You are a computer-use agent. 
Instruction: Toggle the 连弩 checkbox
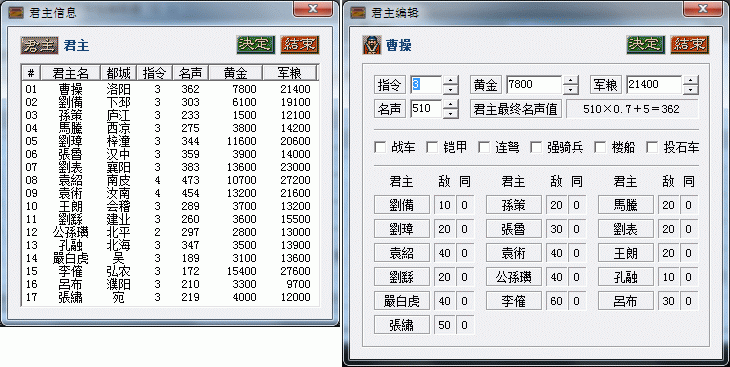click(x=485, y=148)
